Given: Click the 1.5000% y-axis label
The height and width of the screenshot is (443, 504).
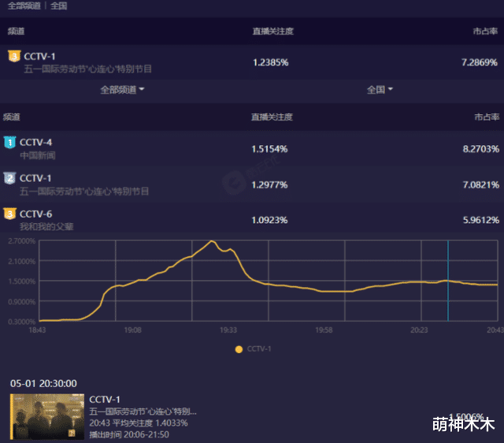Looking at the screenshot, I should point(21,281).
